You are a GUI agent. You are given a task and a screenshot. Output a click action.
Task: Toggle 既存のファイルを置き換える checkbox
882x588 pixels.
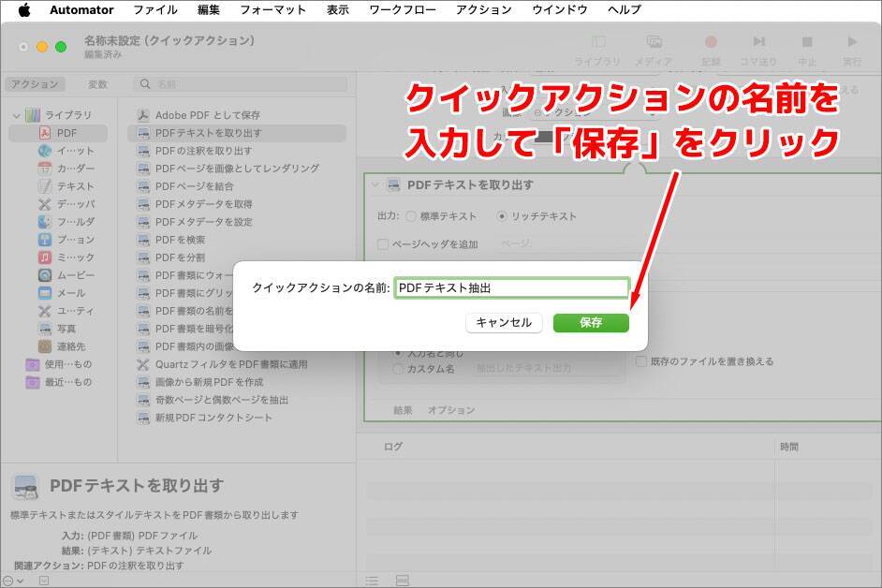click(641, 361)
